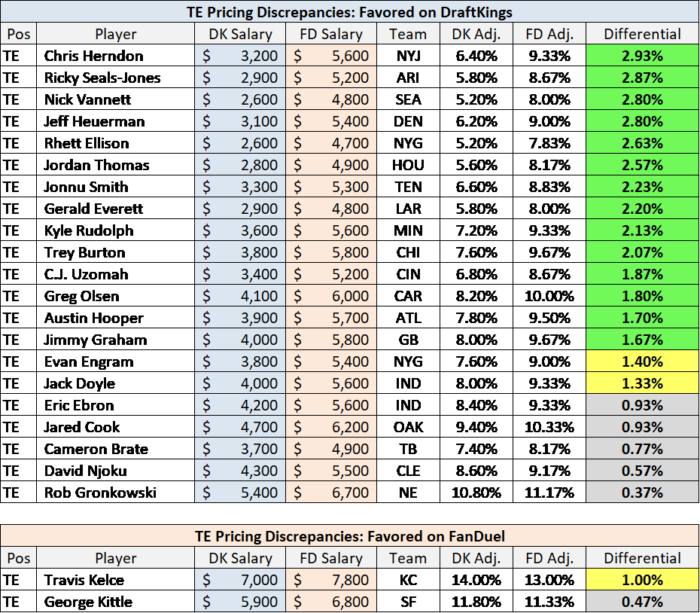The image size is (700, 613).
Task: Click the 1.00% differential for Travis Kelce
Action: 642,580
